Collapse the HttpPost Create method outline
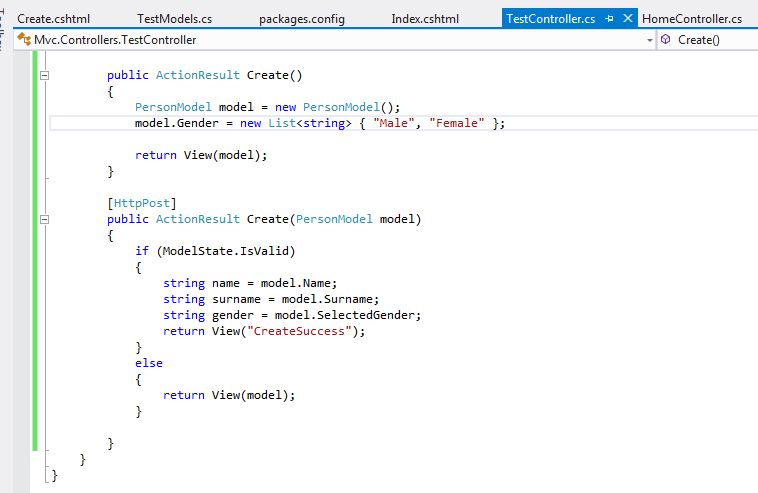 pos(42,219)
